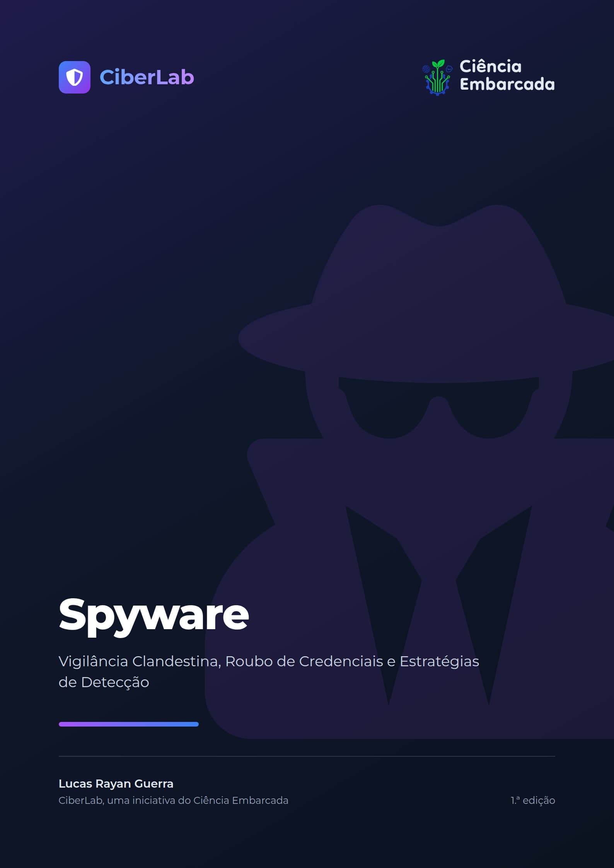Click the "CiberLab" logo text

[x=147, y=77]
